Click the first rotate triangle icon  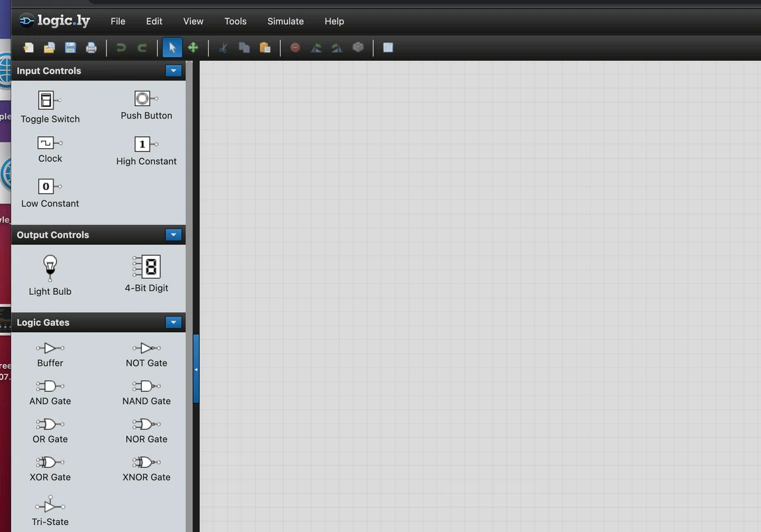316,48
